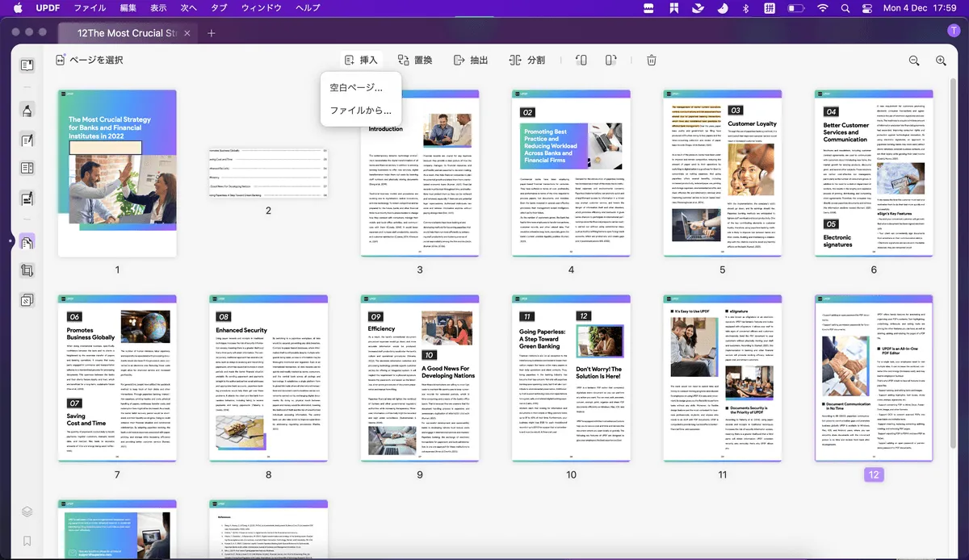Screen dimensions: 969x560
Task: Open the ヘルプ menu
Action: (x=308, y=8)
